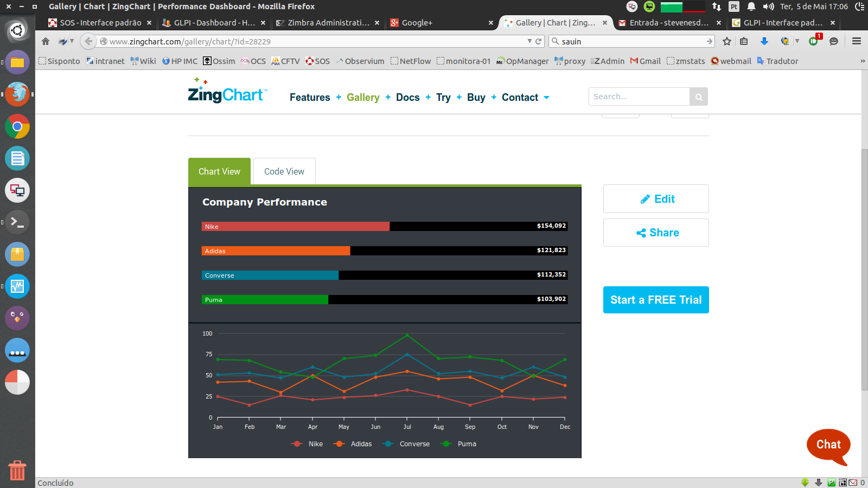Open the URL history dropdown arrow
Image resolution: width=868 pixels, height=488 pixels.
pos(529,41)
